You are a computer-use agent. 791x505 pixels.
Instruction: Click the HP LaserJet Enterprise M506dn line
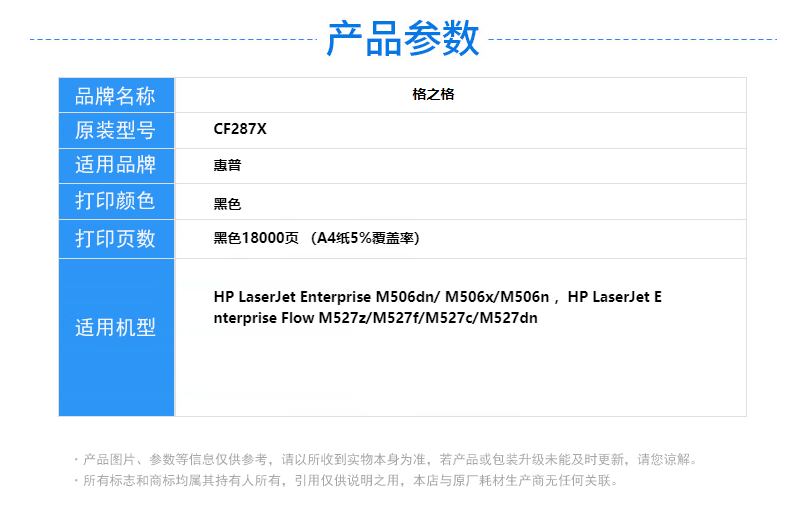point(438,297)
